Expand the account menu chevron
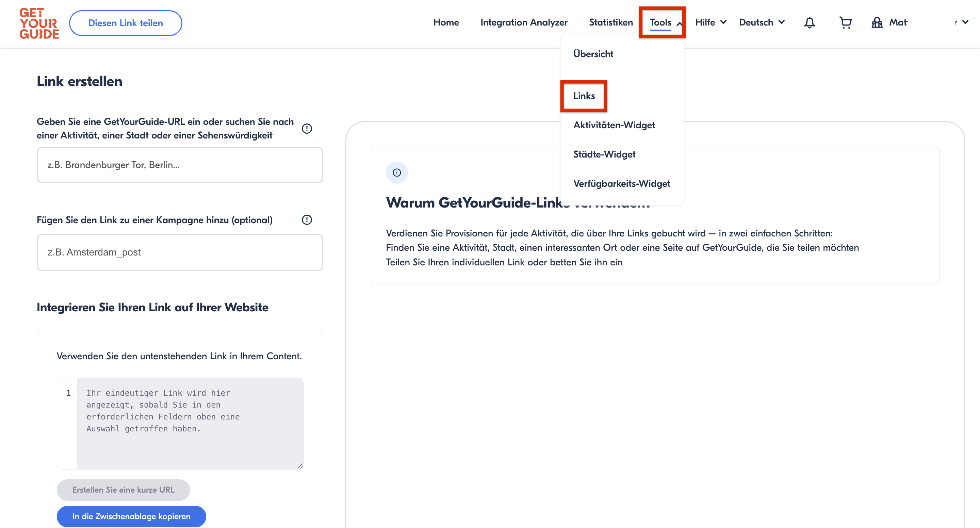 [965, 22]
